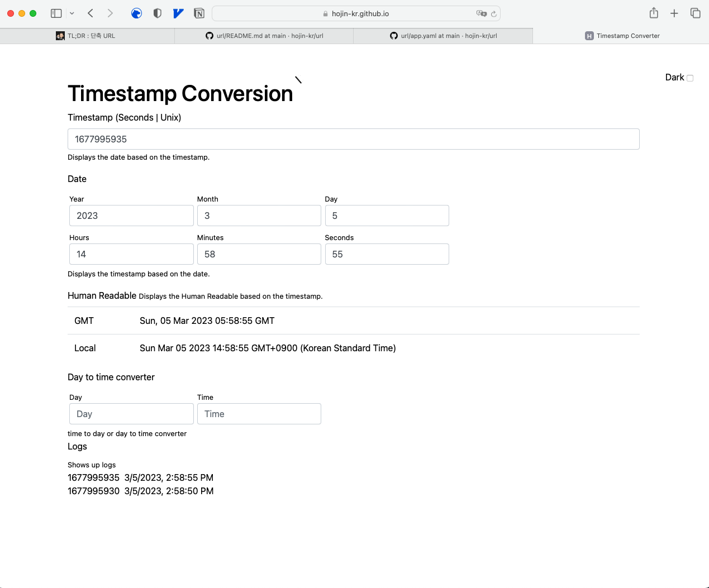
Task: Toggle the Safari sidebar icon
Action: click(x=56, y=13)
